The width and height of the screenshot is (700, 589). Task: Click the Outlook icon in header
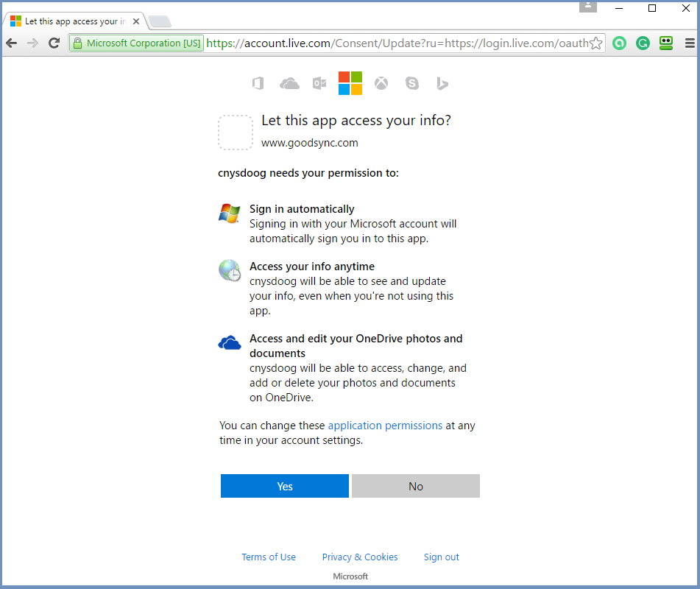point(319,83)
